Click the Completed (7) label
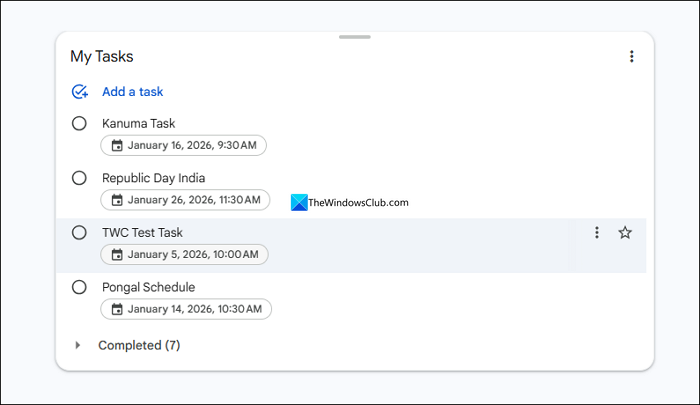This screenshot has width=700, height=405. 139,345
